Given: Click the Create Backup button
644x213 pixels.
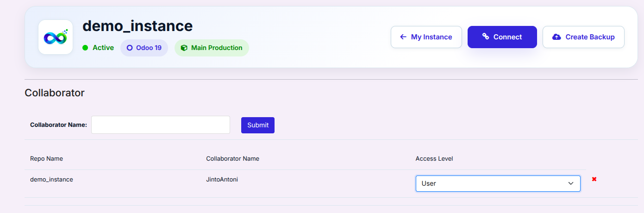Looking at the screenshot, I should pos(583,37).
